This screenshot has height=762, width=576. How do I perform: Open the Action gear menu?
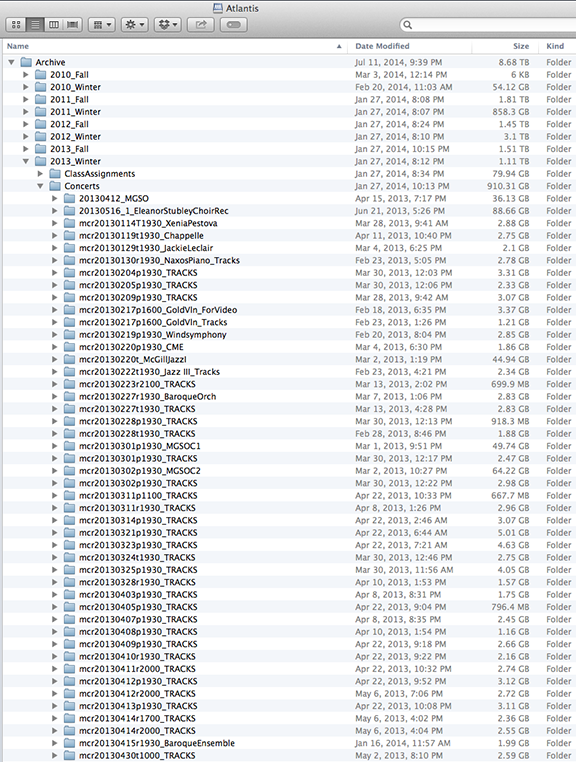tap(135, 25)
